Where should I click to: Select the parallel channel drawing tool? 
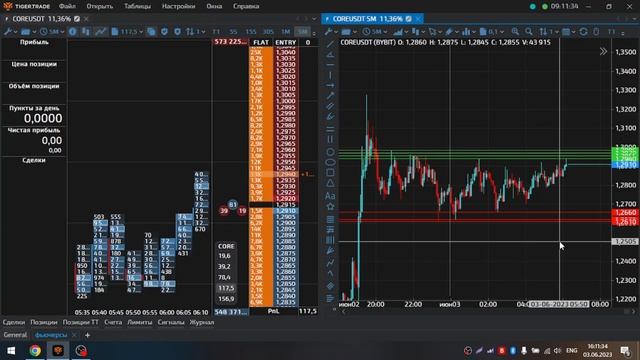331,106
